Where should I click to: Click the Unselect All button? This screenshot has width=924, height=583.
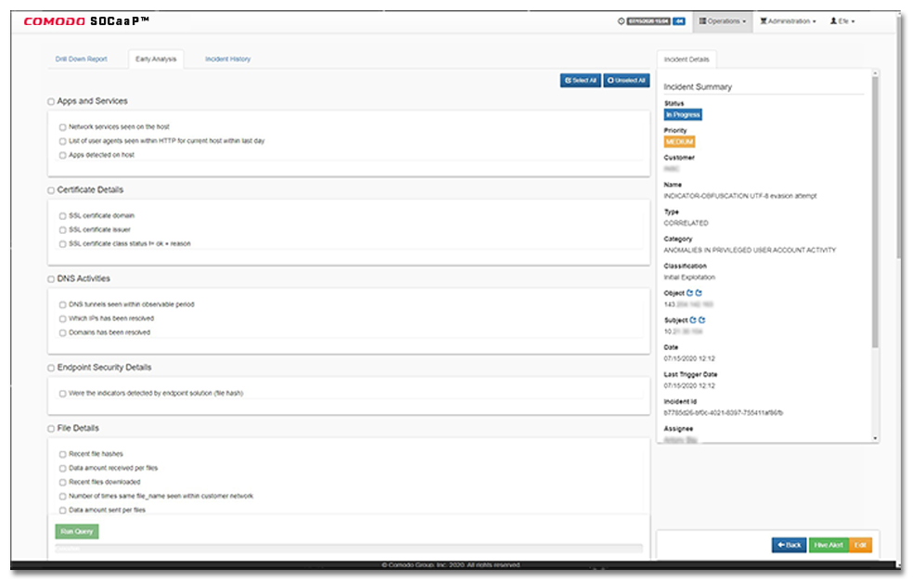[626, 80]
